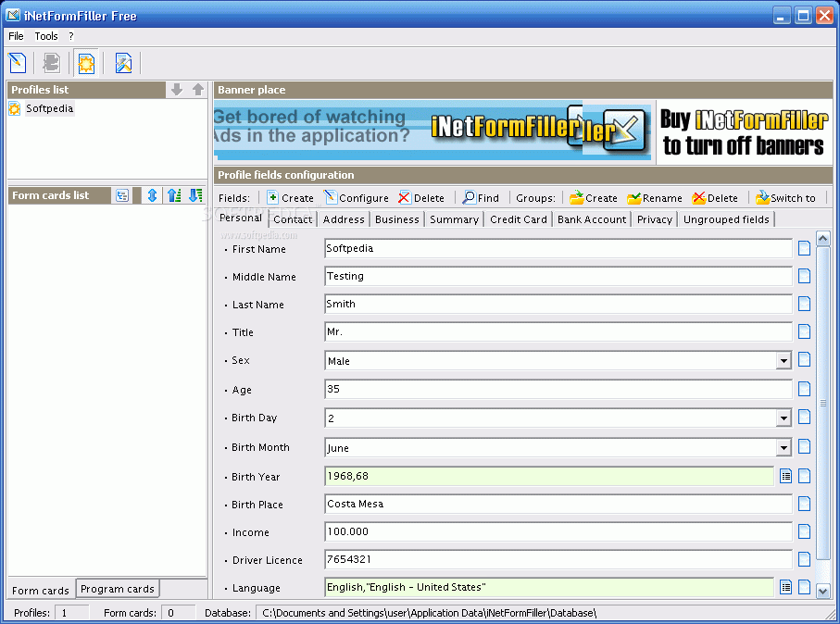840x624 pixels.
Task: Switch to the Ungrouped fields tab
Action: click(x=726, y=219)
